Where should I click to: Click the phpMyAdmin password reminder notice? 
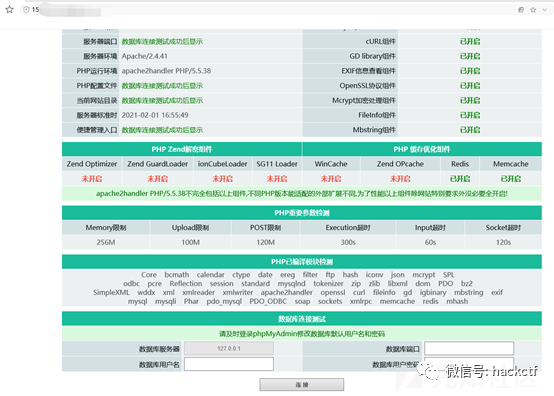pos(302,333)
